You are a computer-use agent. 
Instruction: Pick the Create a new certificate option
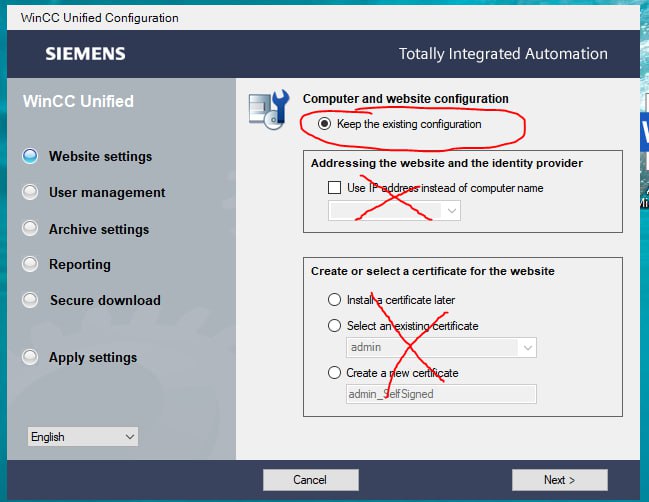coord(334,373)
